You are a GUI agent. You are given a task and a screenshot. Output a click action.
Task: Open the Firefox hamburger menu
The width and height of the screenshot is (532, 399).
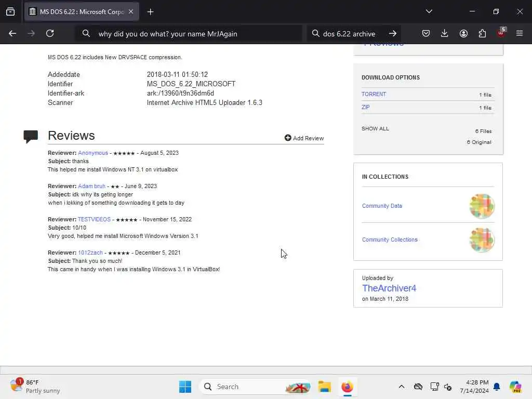[520, 33]
